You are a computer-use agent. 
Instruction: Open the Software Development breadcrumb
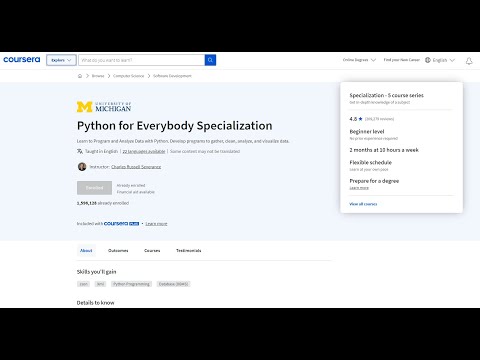pos(172,76)
